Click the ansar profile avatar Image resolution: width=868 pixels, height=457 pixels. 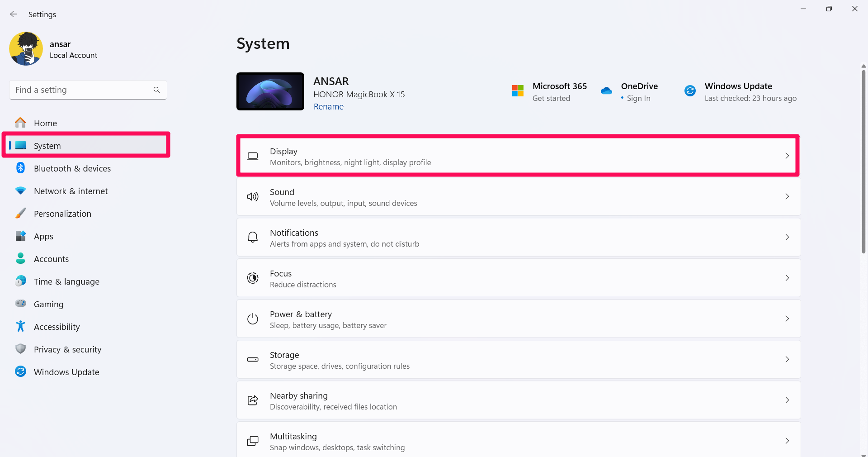pos(26,49)
